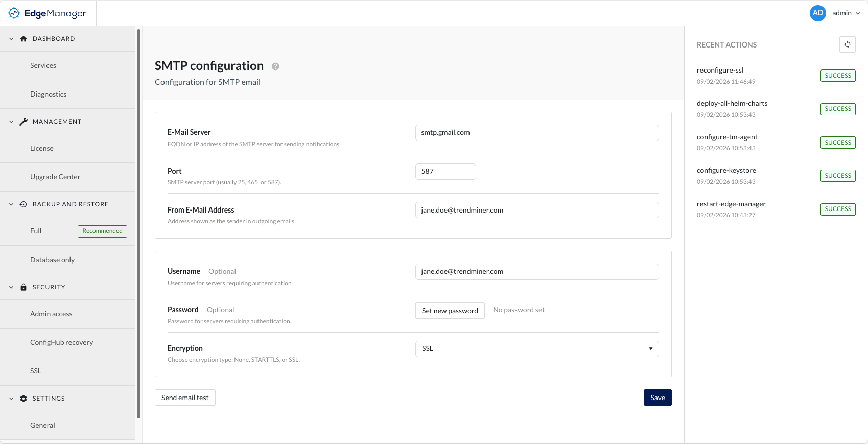Click the Backup and Restore history icon
The height and width of the screenshot is (444, 868).
tap(24, 204)
